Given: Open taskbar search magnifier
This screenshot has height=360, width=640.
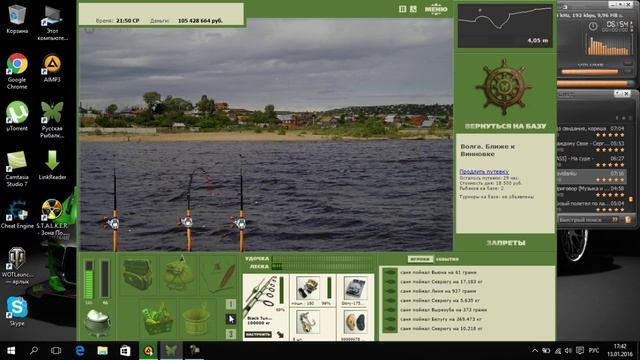Looking at the screenshot, I should pyautogui.click(x=34, y=351).
